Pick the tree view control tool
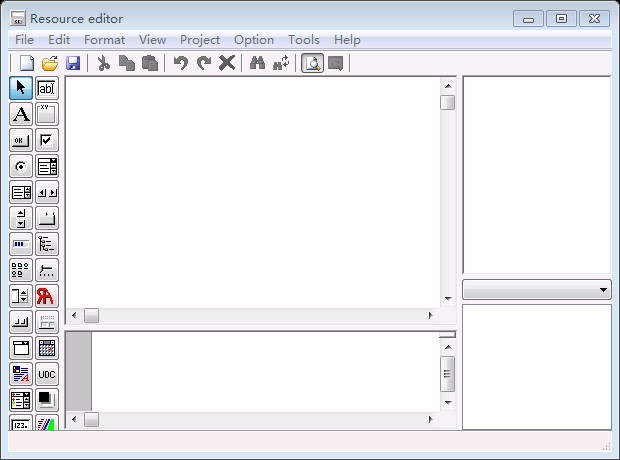Viewport: 620px width, 460px height. click(47, 244)
